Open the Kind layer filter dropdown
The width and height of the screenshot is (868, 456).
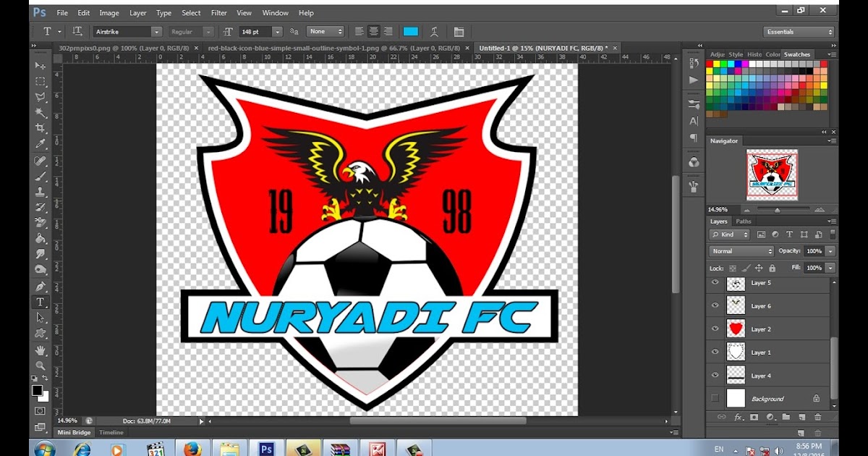730,235
